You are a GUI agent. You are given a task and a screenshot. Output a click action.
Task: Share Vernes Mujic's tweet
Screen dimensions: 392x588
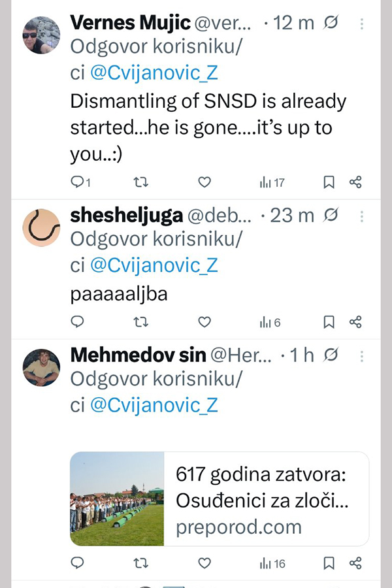pyautogui.click(x=355, y=182)
